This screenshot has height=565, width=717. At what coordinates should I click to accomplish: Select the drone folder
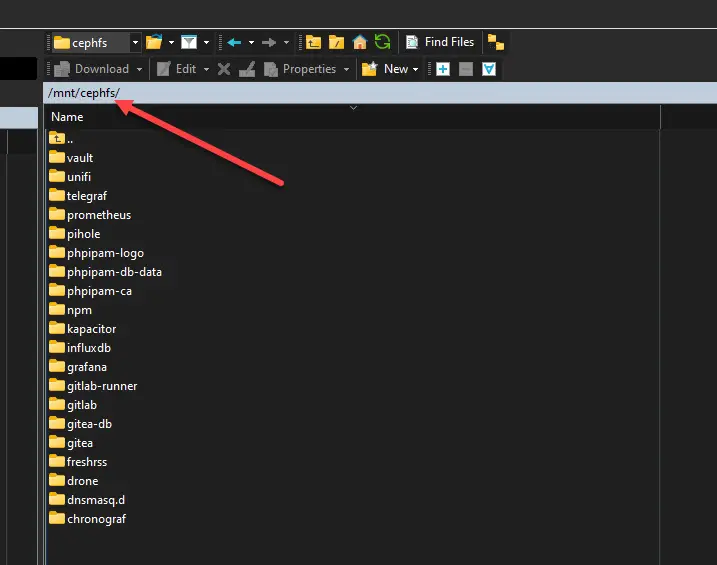click(74, 481)
